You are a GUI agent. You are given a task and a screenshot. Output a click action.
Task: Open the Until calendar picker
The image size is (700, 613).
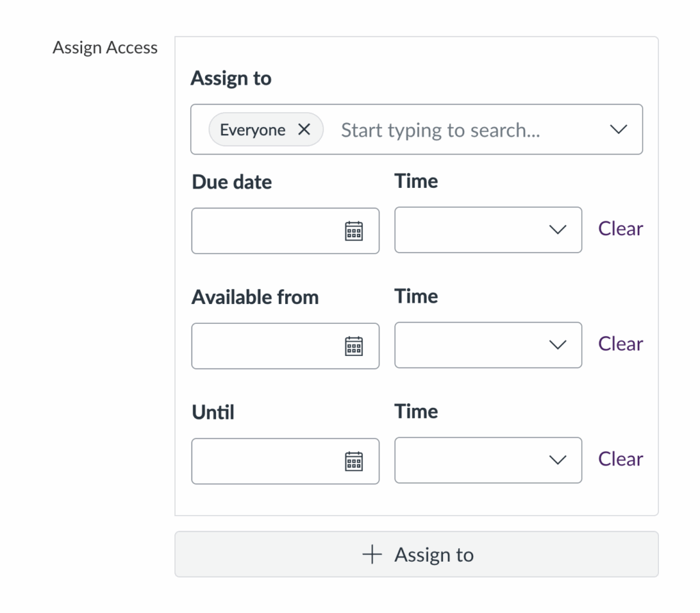[x=353, y=461]
